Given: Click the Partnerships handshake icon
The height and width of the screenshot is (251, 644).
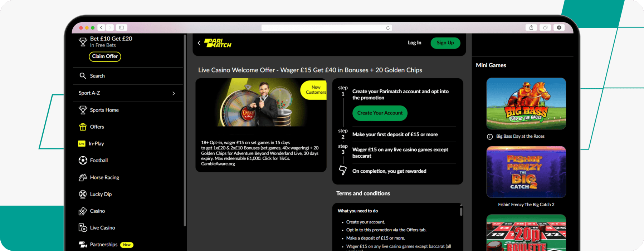Looking at the screenshot, I should click(x=83, y=245).
